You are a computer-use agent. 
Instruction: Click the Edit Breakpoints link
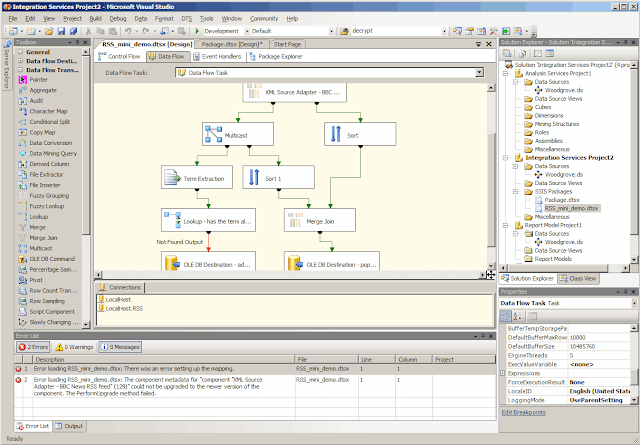coord(523,412)
